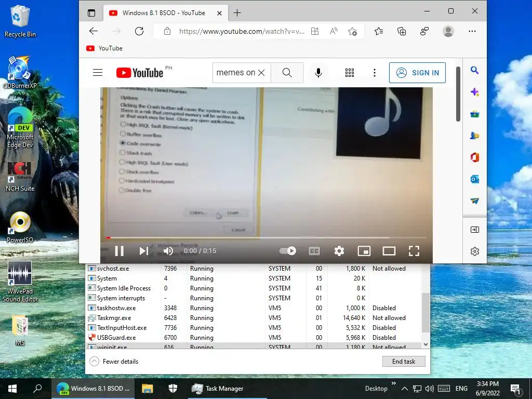Image resolution: width=532 pixels, height=399 pixels.
Task: Open File Explorer from taskbar
Action: pos(147,389)
